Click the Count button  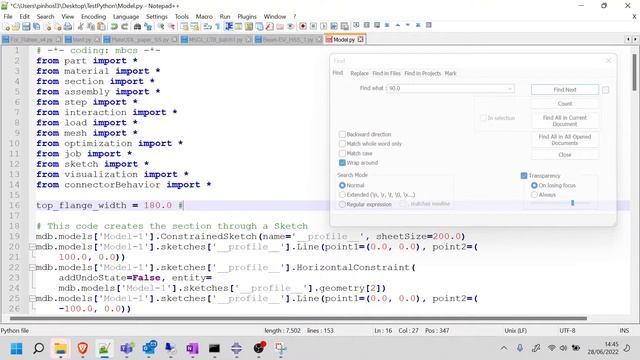click(565, 104)
